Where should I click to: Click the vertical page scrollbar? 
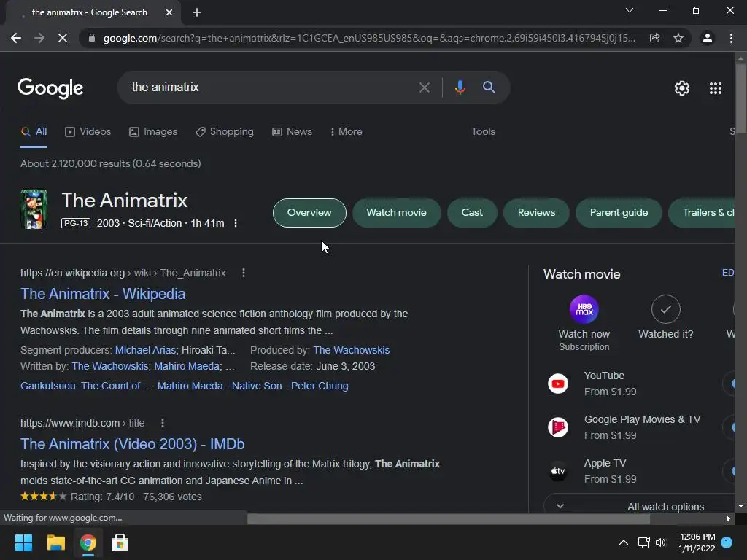(740, 98)
